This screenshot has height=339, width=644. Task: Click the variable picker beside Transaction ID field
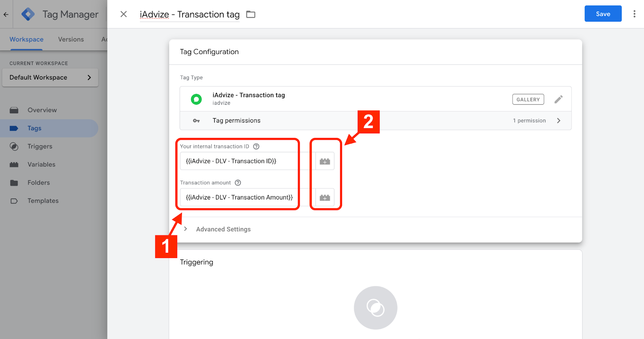point(325,161)
